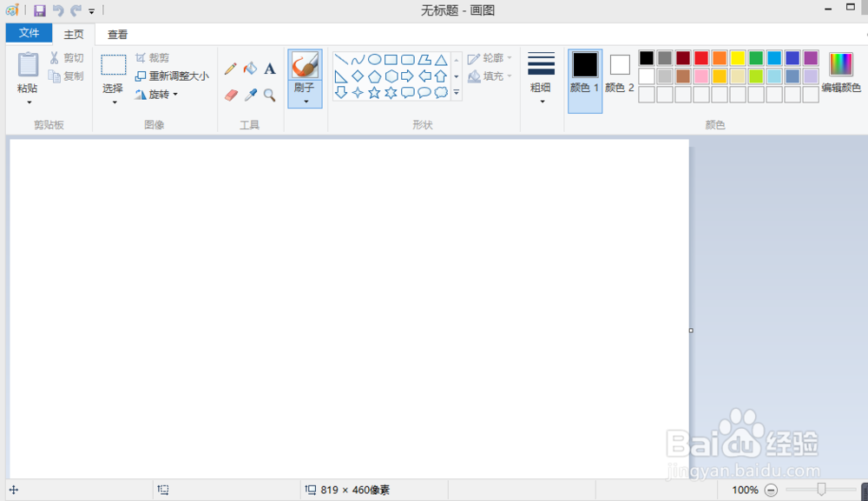The image size is (868, 501).
Task: Click the zoom slider handle
Action: coord(822,489)
